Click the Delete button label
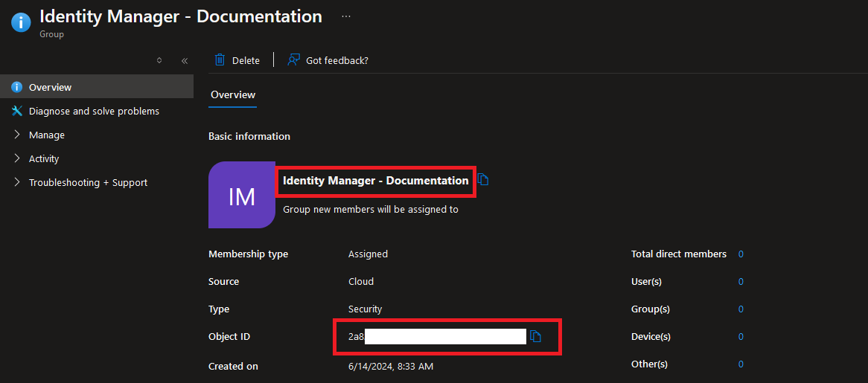Image resolution: width=868 pixels, height=383 pixels. click(x=246, y=60)
